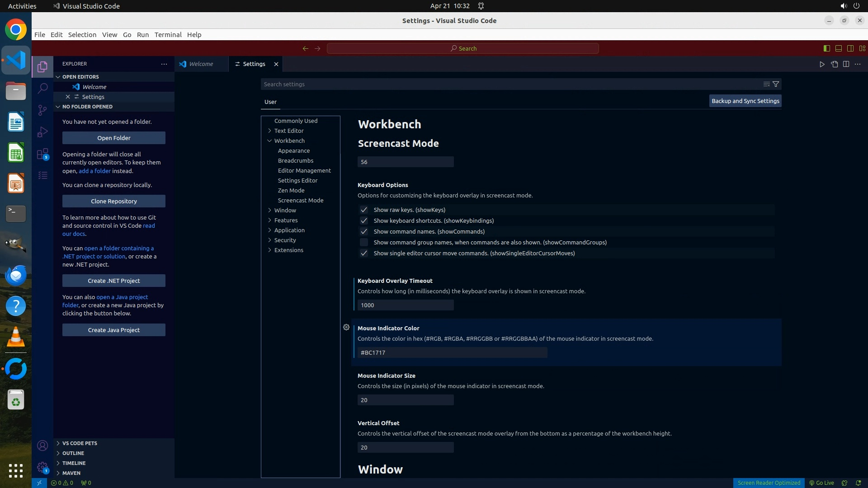This screenshot has width=868, height=488.
Task: Toggle the panel layout icon in title bar
Action: pyautogui.click(x=838, y=48)
